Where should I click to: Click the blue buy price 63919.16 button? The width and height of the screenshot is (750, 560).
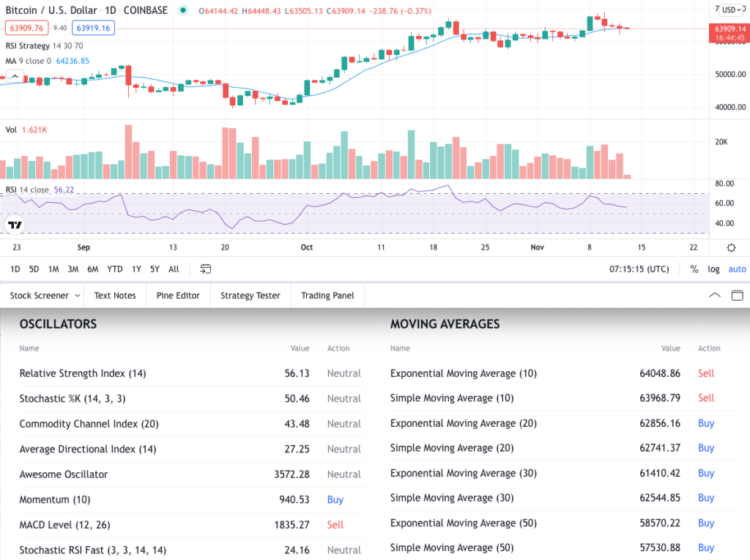point(93,28)
